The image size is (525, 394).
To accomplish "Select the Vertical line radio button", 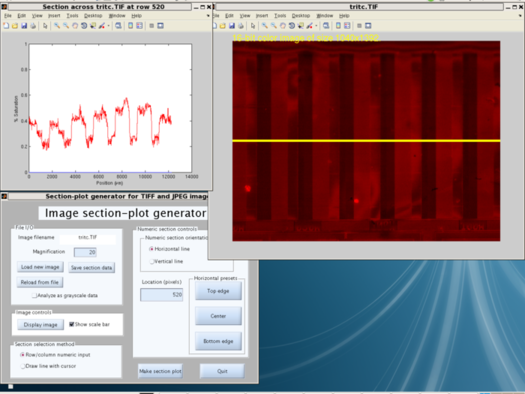I will click(x=152, y=261).
